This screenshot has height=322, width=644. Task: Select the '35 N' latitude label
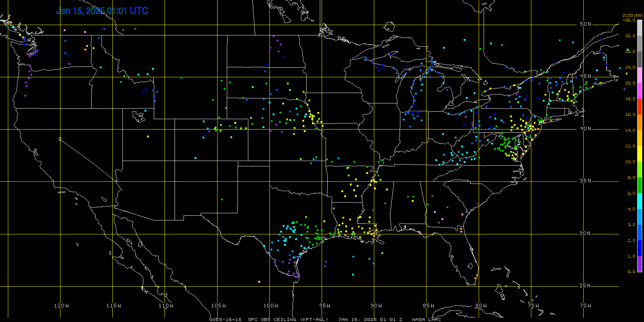pyautogui.click(x=586, y=181)
